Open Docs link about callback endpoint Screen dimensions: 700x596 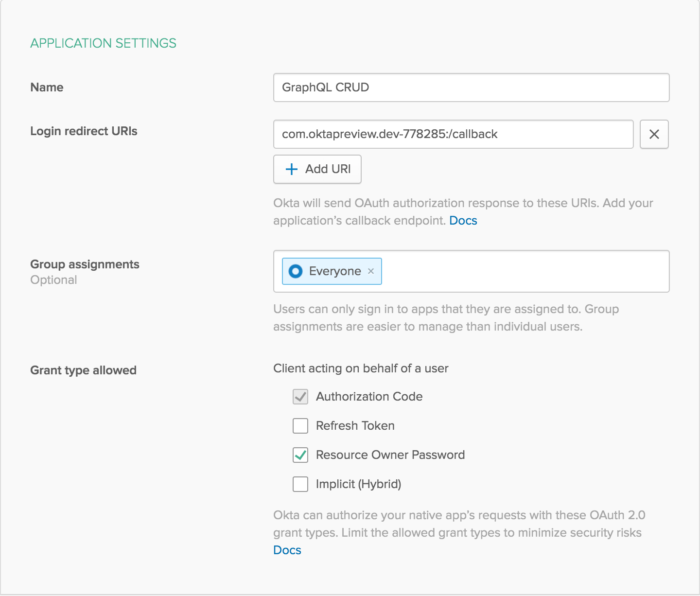463,221
